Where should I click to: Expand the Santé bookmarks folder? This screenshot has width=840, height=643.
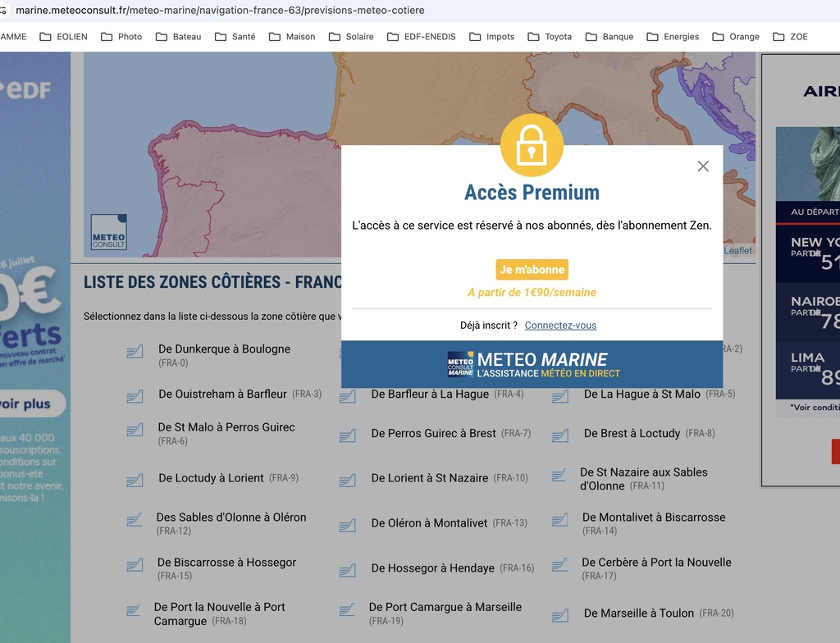(x=235, y=36)
